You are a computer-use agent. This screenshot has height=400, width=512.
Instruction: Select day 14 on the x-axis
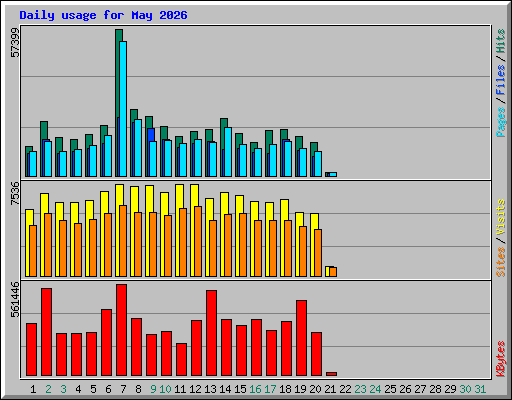(x=225, y=389)
